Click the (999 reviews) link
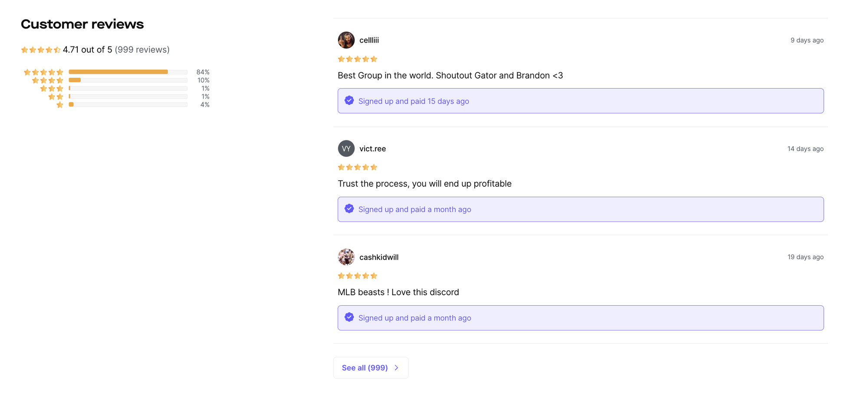Screen dimensions: 868x399 pyautogui.click(x=142, y=49)
